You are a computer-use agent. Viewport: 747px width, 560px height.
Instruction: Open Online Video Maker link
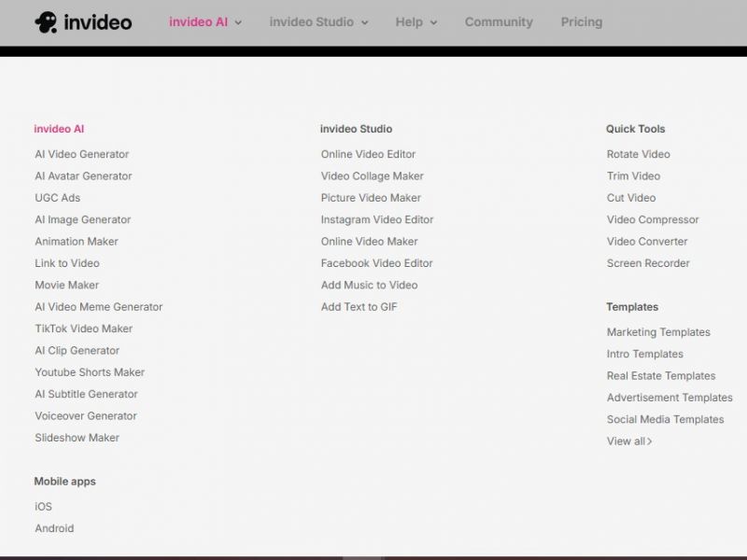coord(369,242)
